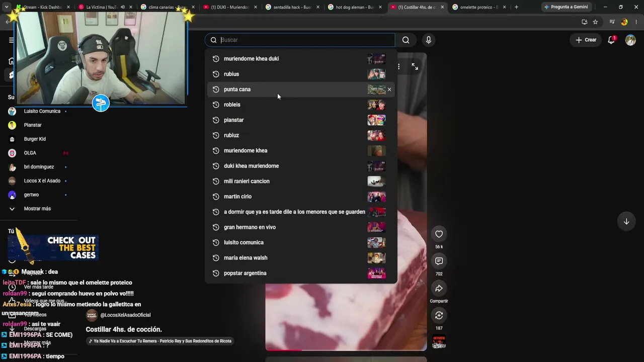Pick 'duki khea muriendome' from suggestions
This screenshot has height=362, width=644.
click(x=301, y=166)
